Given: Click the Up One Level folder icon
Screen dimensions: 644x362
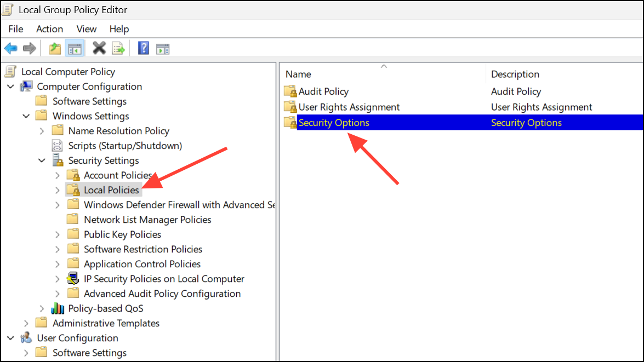Looking at the screenshot, I should 55,48.
